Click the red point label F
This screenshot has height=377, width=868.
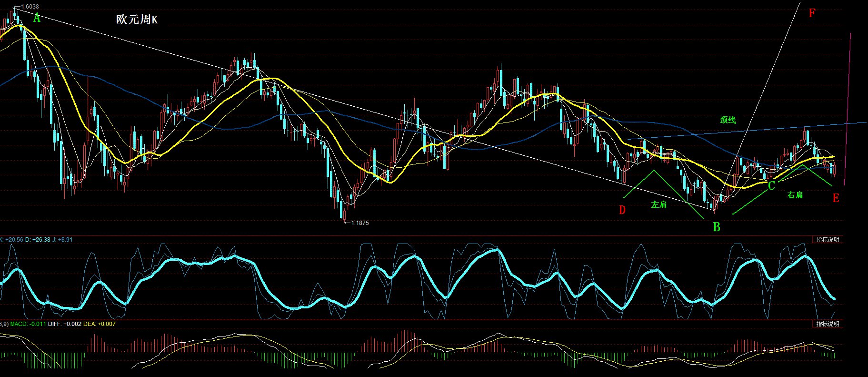(812, 13)
